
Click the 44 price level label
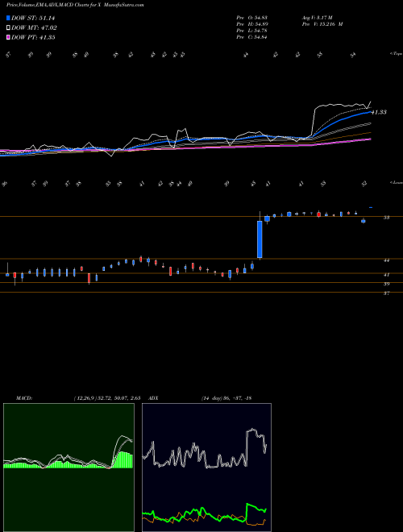(386, 260)
